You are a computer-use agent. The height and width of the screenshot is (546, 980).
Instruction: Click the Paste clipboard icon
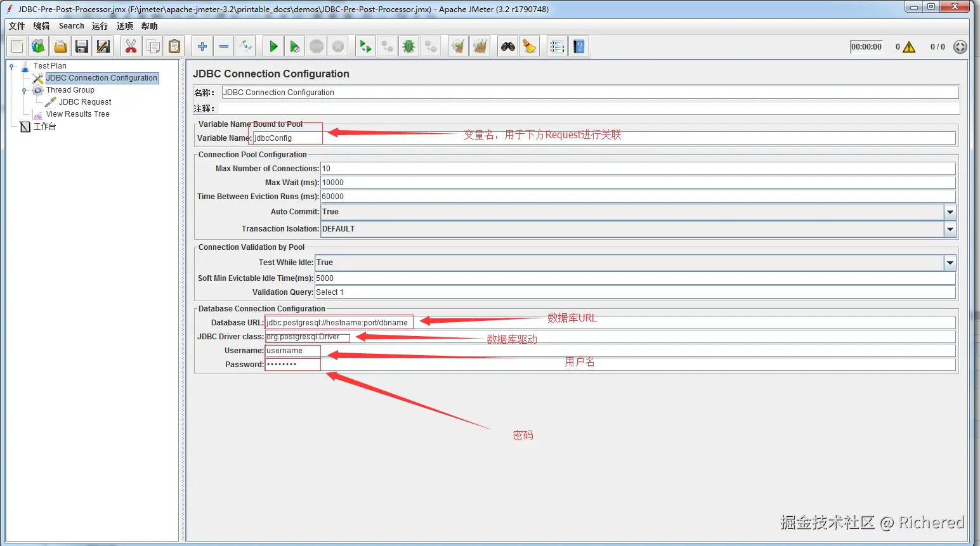coord(174,46)
